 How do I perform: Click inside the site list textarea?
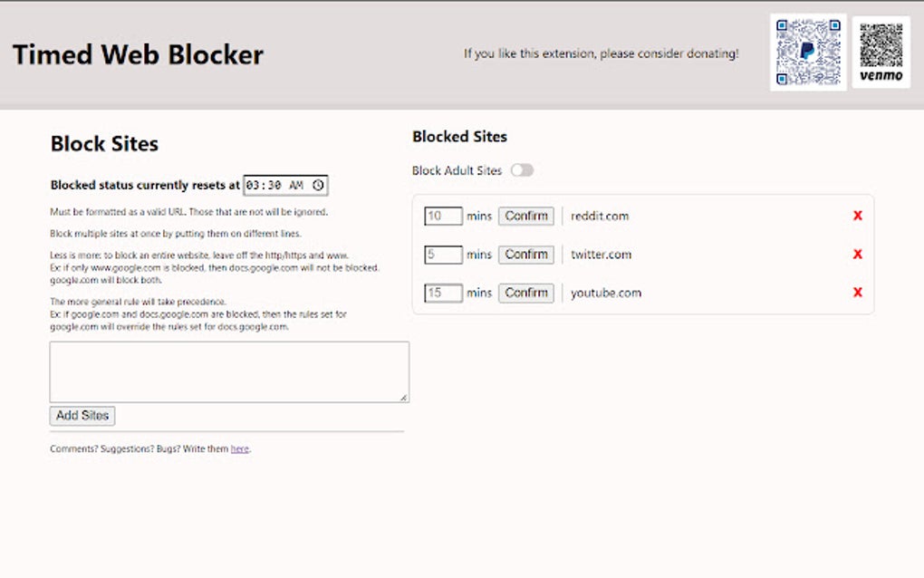pos(228,370)
